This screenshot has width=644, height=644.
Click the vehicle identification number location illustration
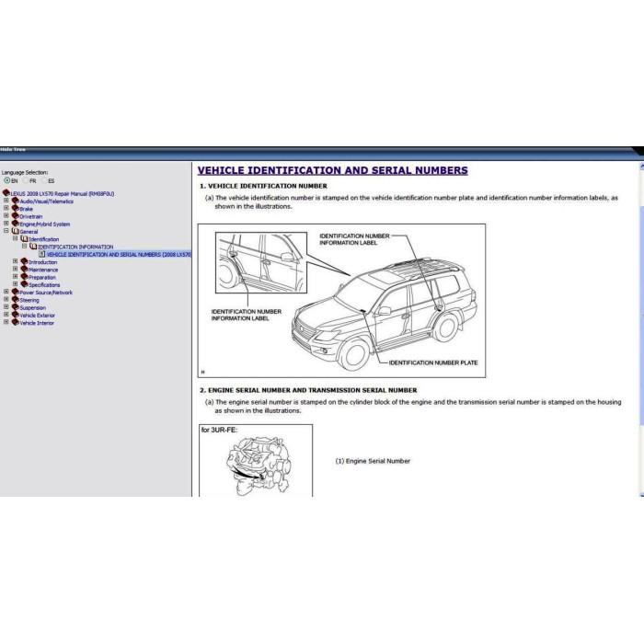coord(341,301)
